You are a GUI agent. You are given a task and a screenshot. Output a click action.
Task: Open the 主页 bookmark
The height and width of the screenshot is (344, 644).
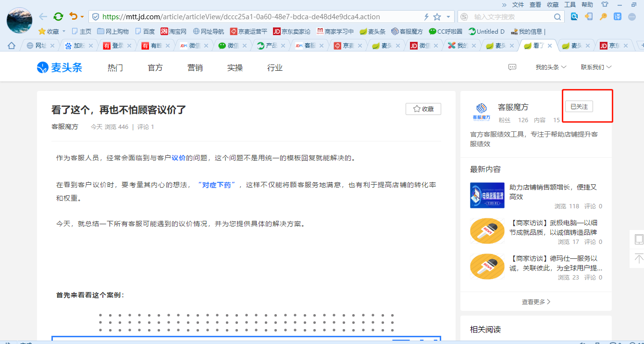click(82, 31)
